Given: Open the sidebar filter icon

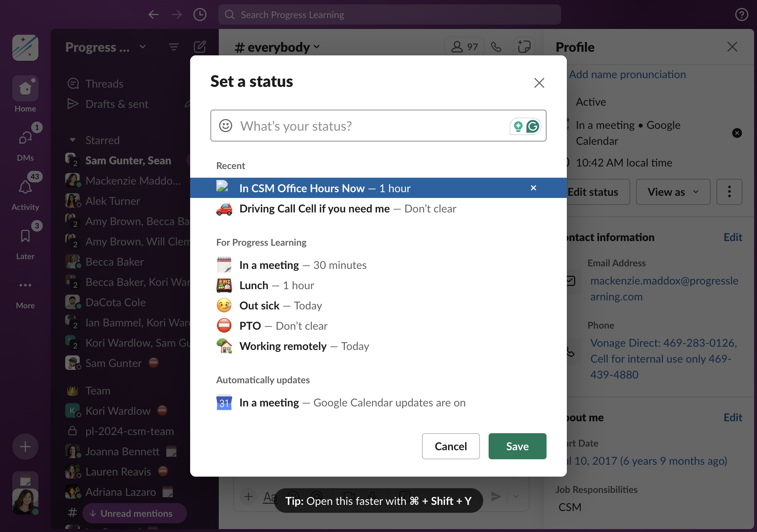Looking at the screenshot, I should (174, 47).
